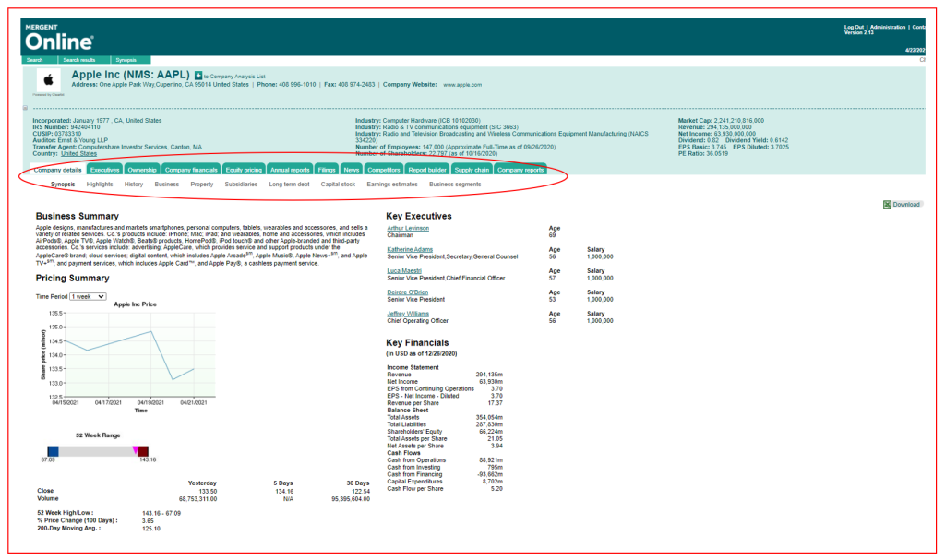Click the blue low marker on 52 Week Range
Screen dimensions: 945x560
53,451
